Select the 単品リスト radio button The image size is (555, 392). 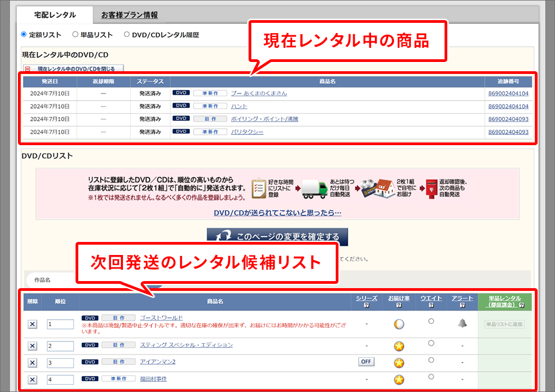tap(75, 34)
